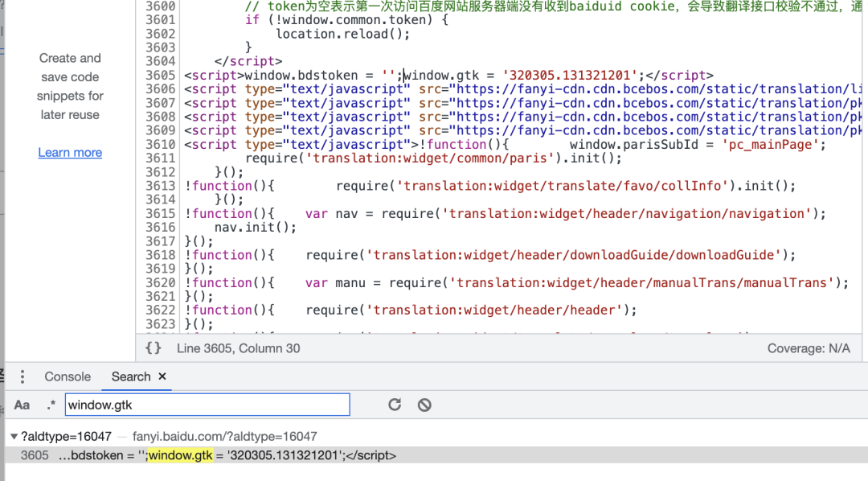Focus the window.gtk search input field

(207, 405)
